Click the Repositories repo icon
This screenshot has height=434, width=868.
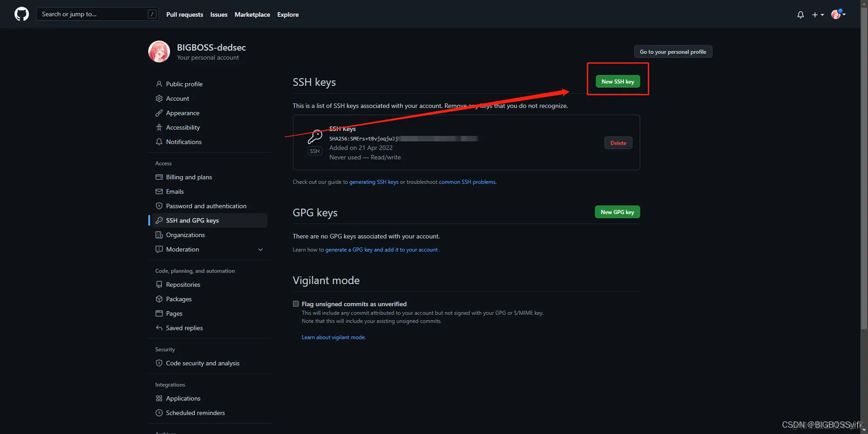159,285
